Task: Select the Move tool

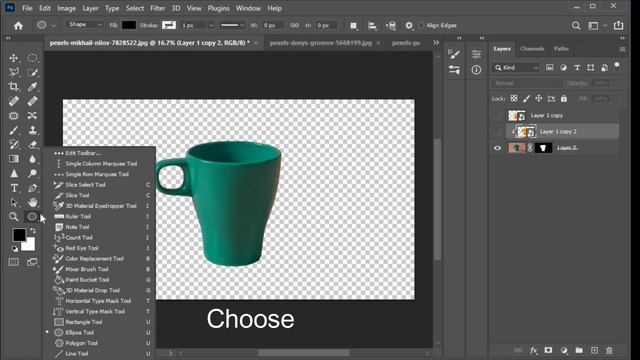Action: click(x=13, y=58)
